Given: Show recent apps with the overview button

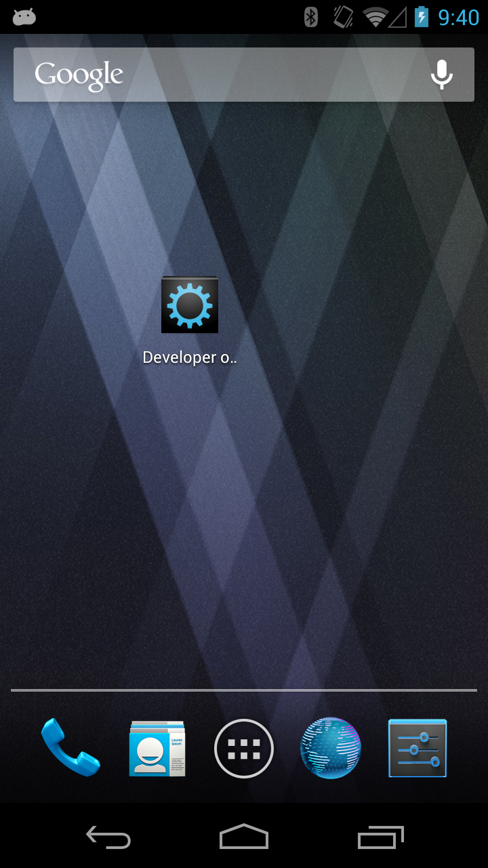Looking at the screenshot, I should [x=381, y=837].
